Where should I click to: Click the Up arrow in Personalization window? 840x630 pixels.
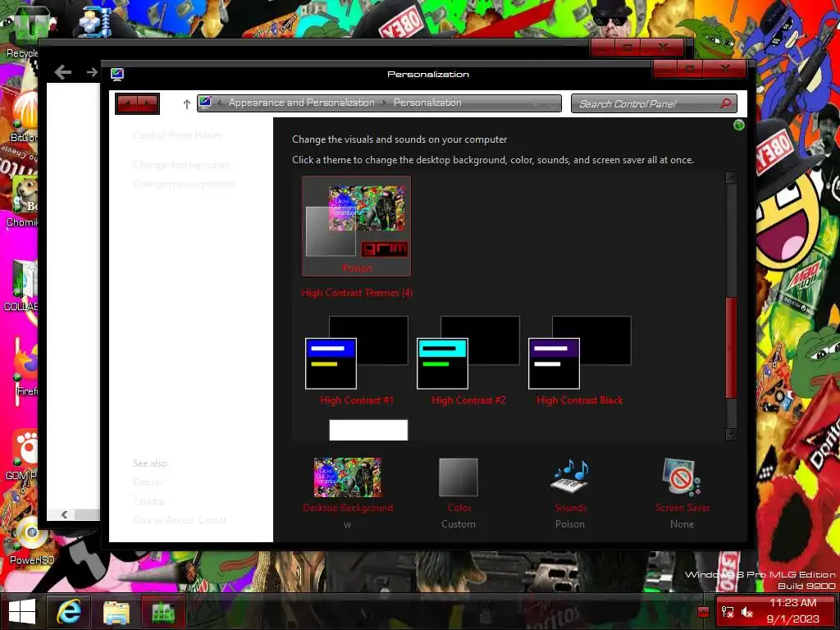tap(186, 104)
